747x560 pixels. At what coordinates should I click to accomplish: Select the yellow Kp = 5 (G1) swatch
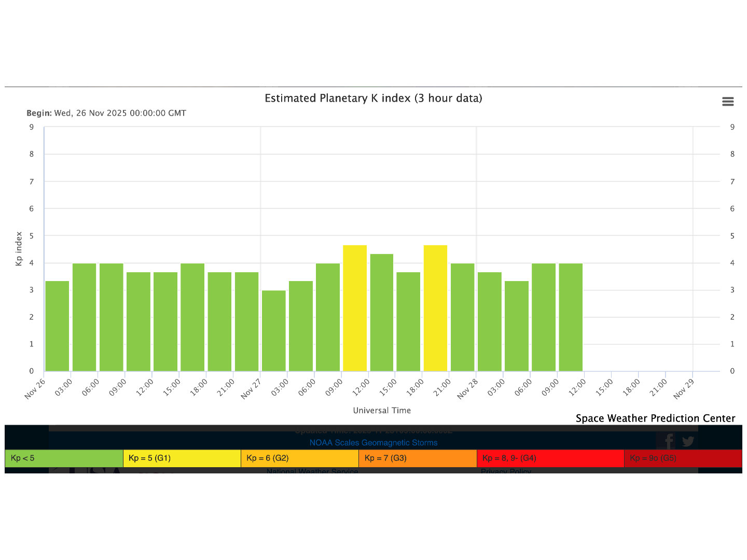[182, 458]
